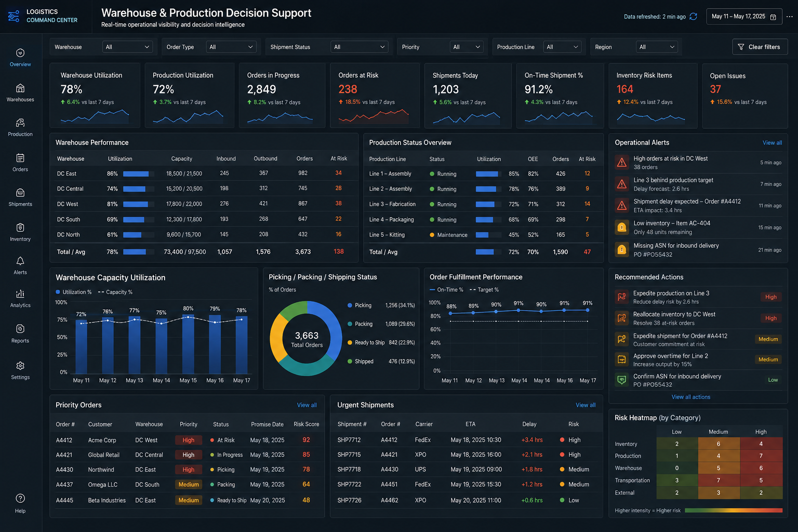Click icon for Expedite shipment for Order #A4412
Image resolution: width=798 pixels, height=532 pixels.
(621, 339)
